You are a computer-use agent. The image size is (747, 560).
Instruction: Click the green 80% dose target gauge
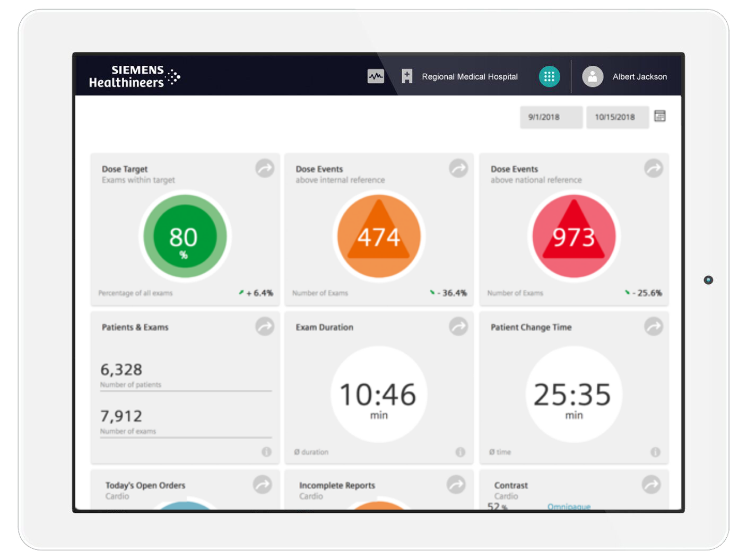[x=184, y=236]
